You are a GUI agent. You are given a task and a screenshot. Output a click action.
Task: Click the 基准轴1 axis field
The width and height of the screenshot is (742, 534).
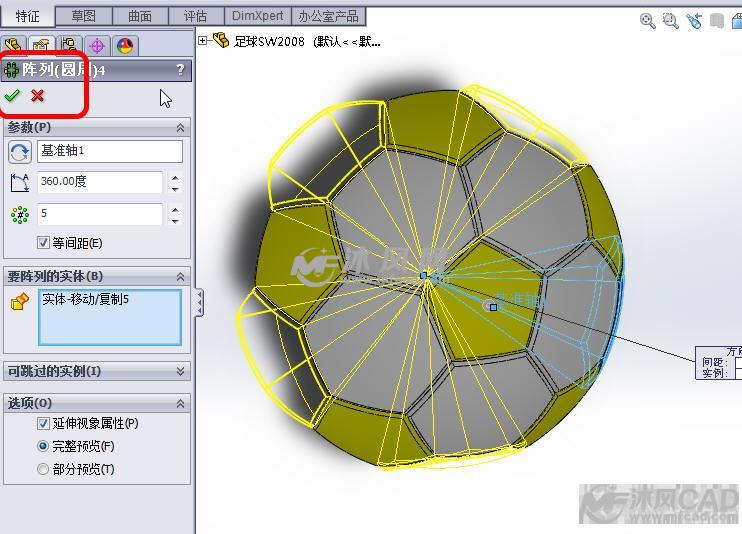click(110, 151)
